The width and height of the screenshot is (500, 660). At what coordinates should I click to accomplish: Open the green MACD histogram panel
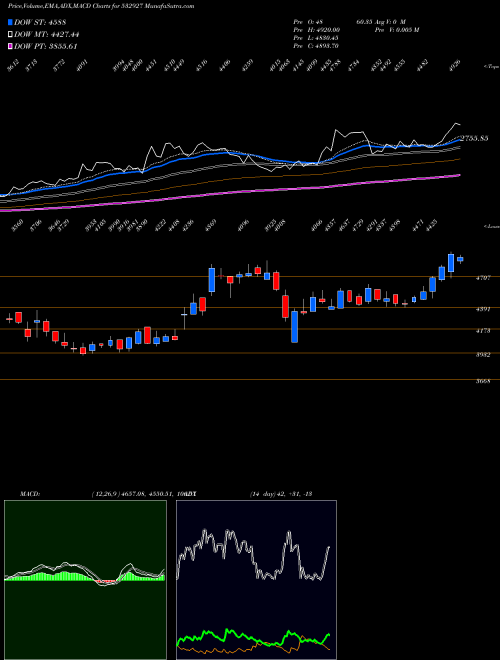coord(85,580)
